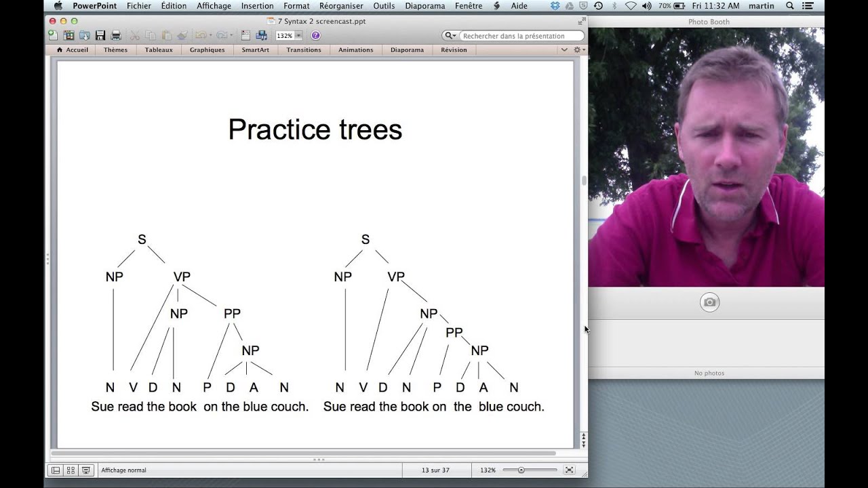
Task: Save presentation using floppy disk icon
Action: click(100, 35)
